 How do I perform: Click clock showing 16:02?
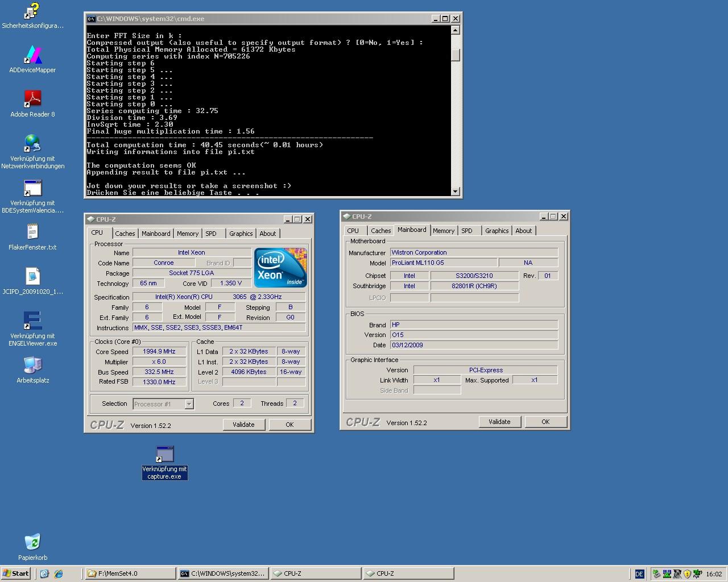pos(714,574)
